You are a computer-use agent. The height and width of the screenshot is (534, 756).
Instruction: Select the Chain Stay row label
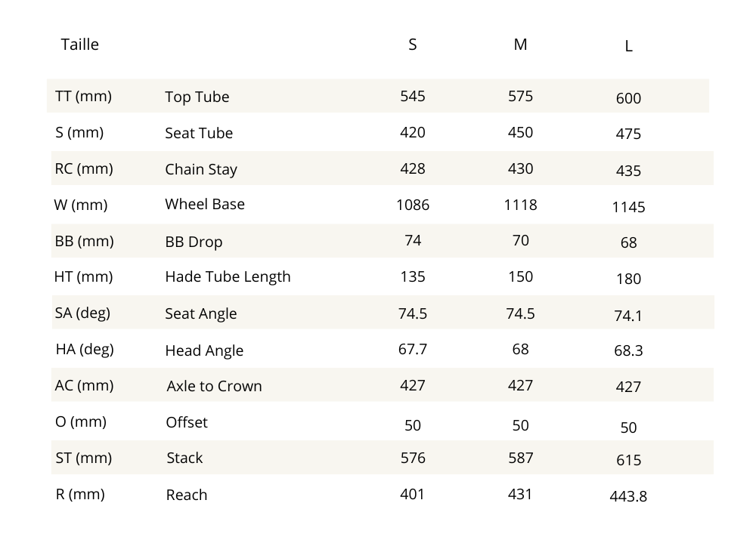coord(200,169)
